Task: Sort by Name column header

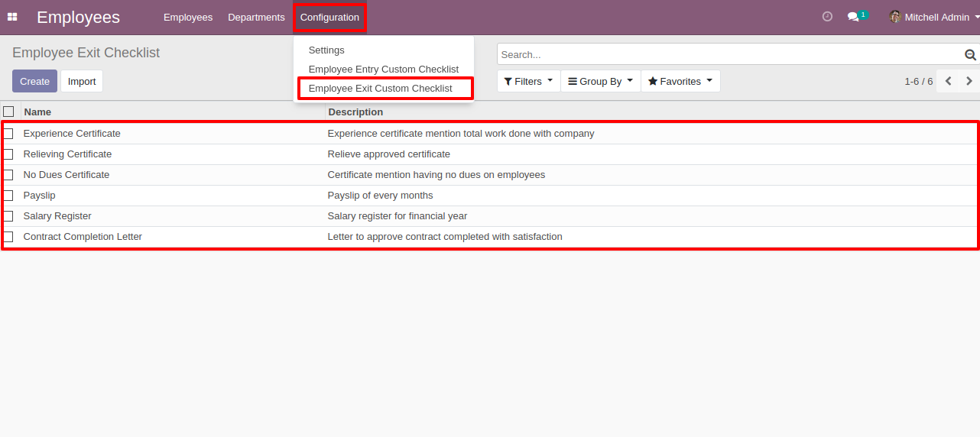Action: point(37,112)
